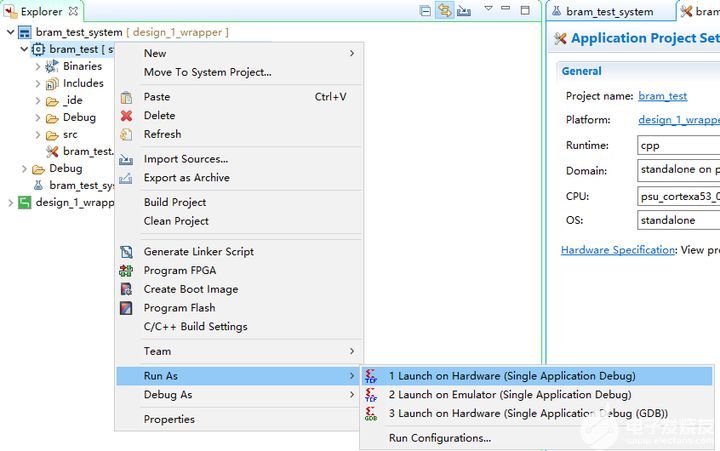Screen dimensions: 720x451
Task: Click the Run As menu entry
Action: tap(239, 376)
